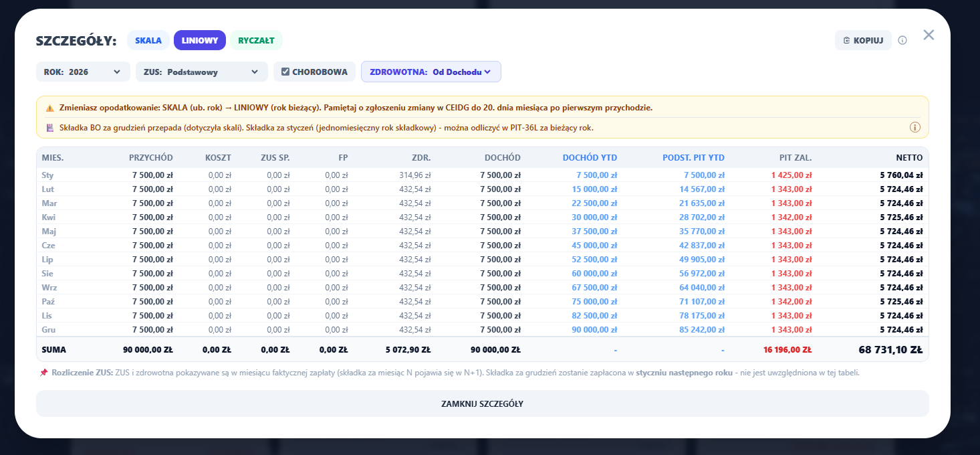Click the warning triangle icon in the notice
Image resolution: width=980 pixels, height=455 pixels.
click(x=50, y=108)
